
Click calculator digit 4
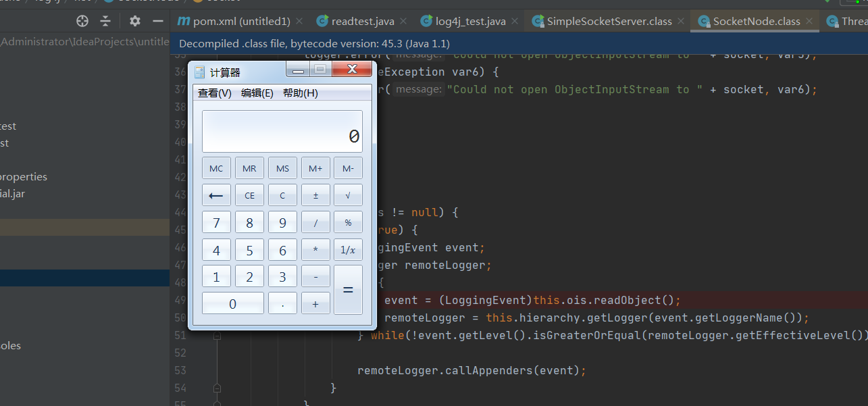pos(216,250)
